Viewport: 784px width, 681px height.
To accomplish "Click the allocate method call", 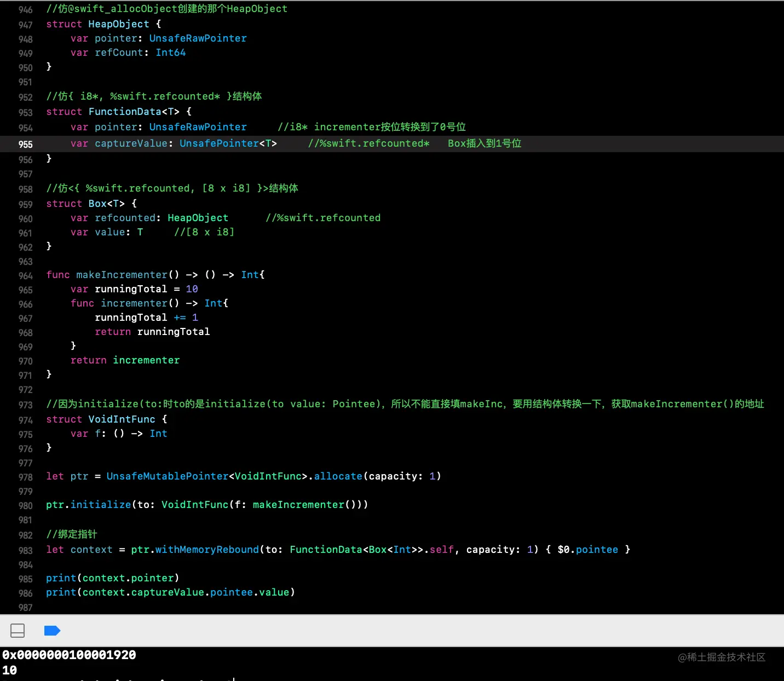I will (x=338, y=476).
